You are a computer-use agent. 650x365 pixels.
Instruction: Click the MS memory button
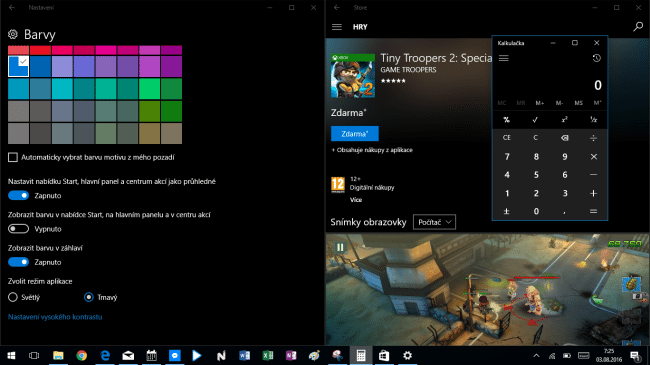pos(579,103)
